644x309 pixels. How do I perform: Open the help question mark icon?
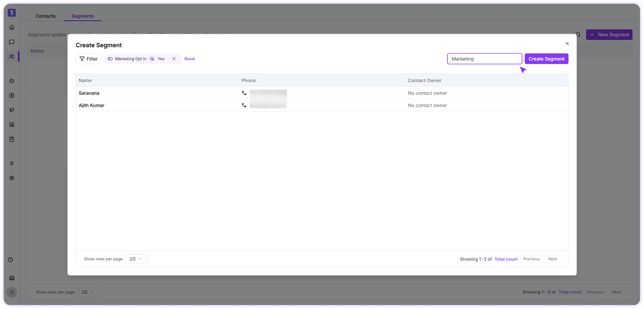11,260
